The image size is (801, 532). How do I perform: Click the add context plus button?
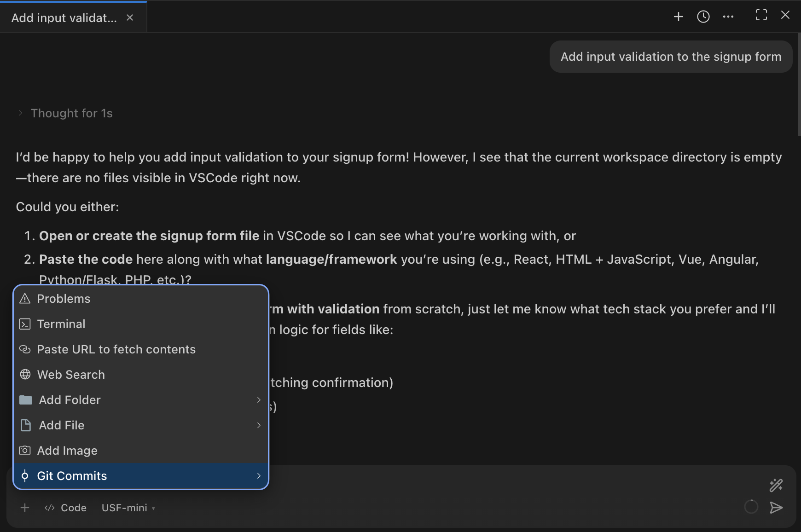(x=25, y=508)
